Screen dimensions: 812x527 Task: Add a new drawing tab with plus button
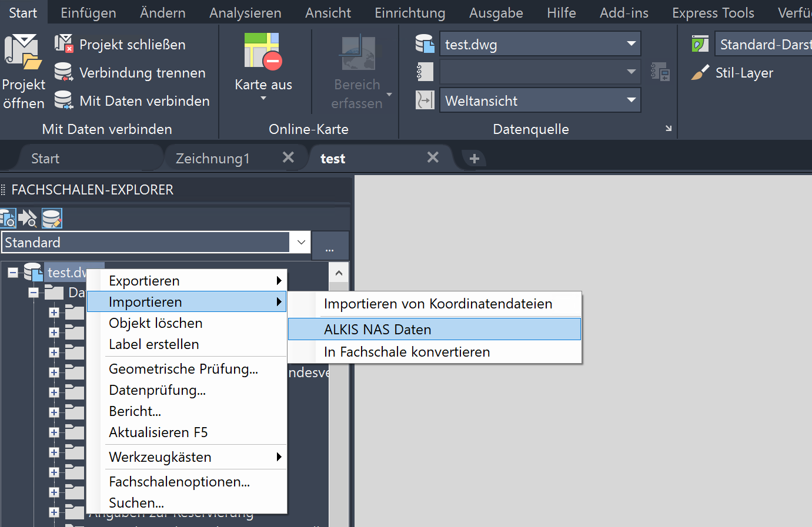(474, 158)
